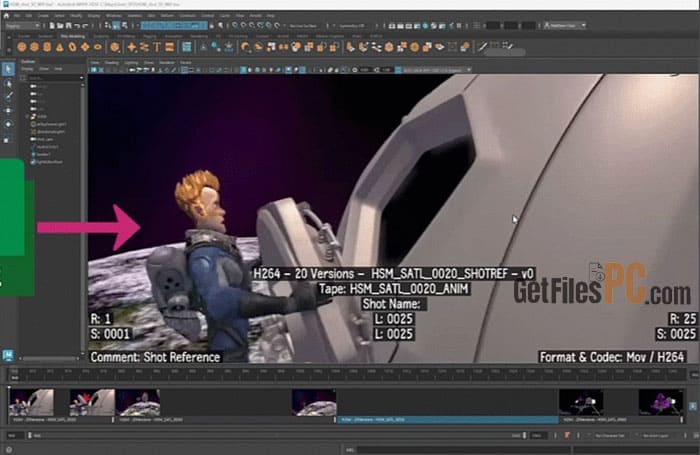
Task: Activate the Scale tool in the toolbox
Action: (x=8, y=139)
